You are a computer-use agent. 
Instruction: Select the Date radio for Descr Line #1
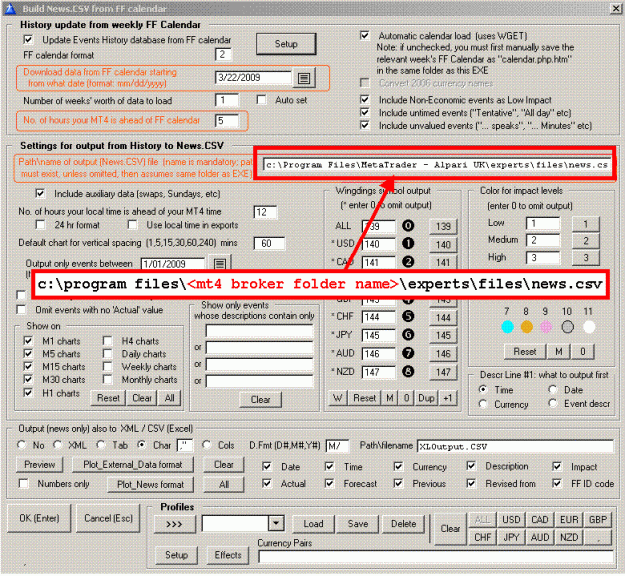[552, 389]
